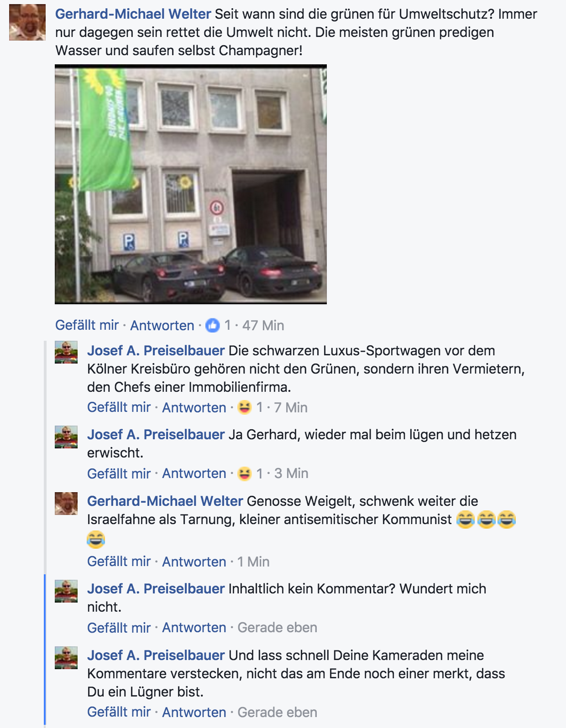This screenshot has height=728, width=566.
Task: Like the top comment via 'Gefällt mir'
Action: pos(87,325)
